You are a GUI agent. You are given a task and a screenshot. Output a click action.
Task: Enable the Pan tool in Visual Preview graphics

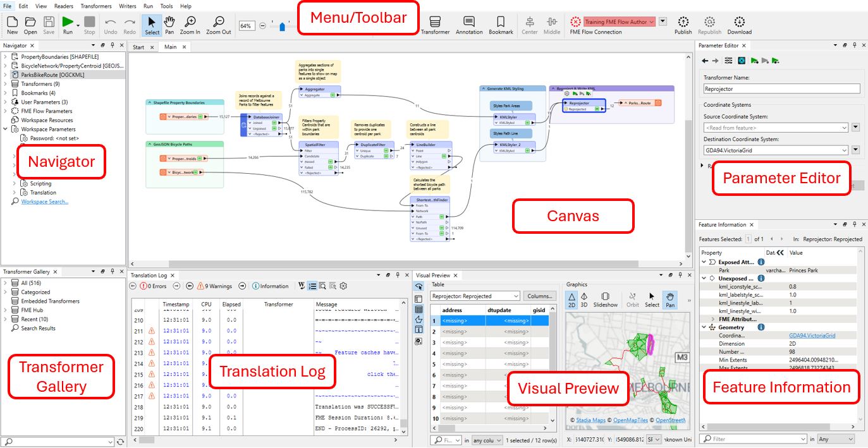(669, 300)
